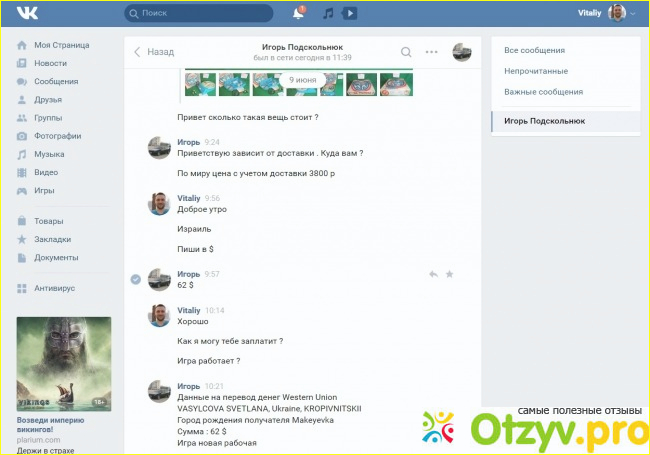Open the three-dot chat actions menu
This screenshot has width=650, height=455.
[432, 52]
